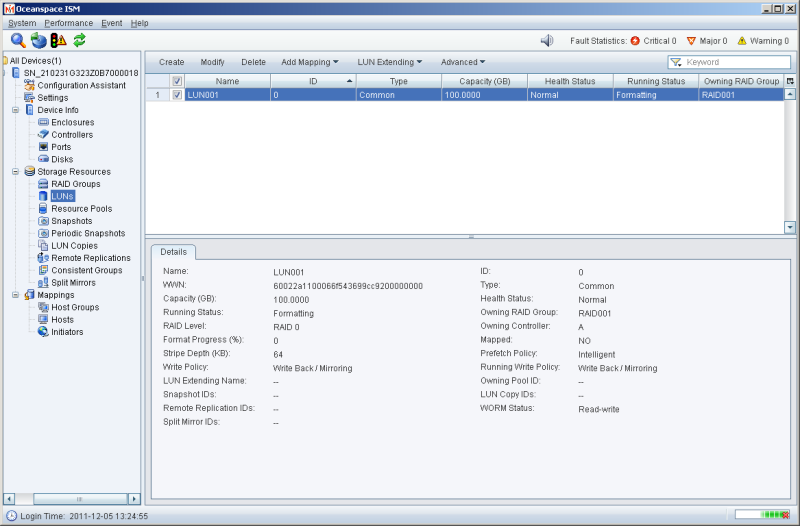Image resolution: width=800 pixels, height=526 pixels.
Task: Click the Settings tree icon
Action: [x=30, y=97]
